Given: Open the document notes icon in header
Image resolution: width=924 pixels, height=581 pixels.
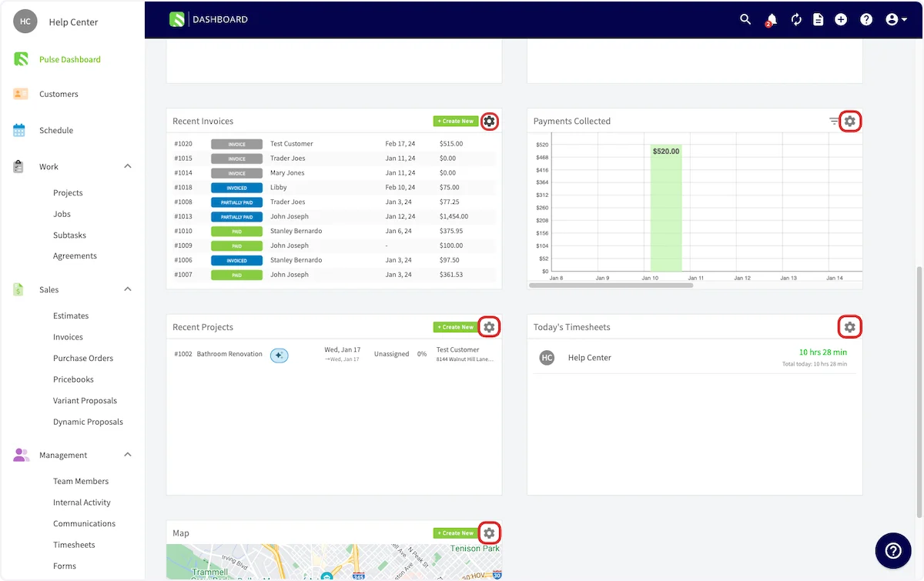Looking at the screenshot, I should [819, 19].
